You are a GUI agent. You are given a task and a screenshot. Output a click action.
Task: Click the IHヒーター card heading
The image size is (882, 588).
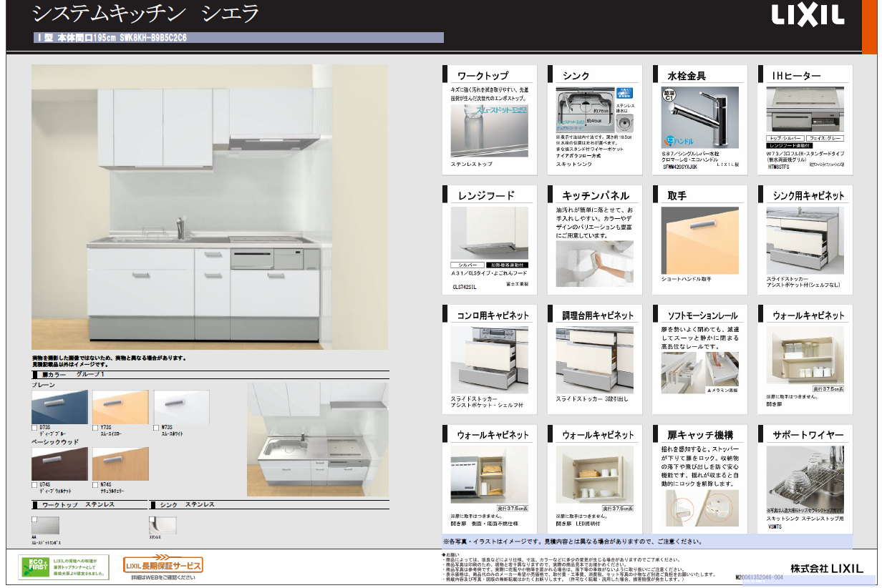(x=796, y=76)
